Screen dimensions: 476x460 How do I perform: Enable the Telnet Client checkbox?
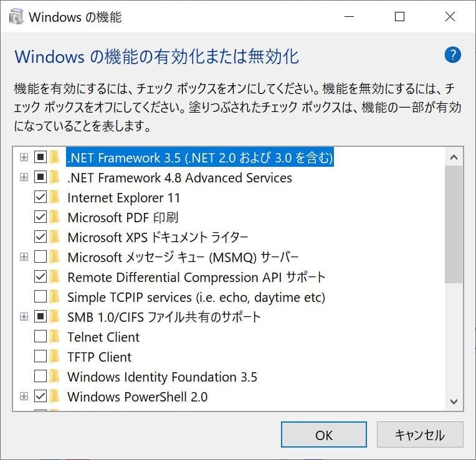40,337
